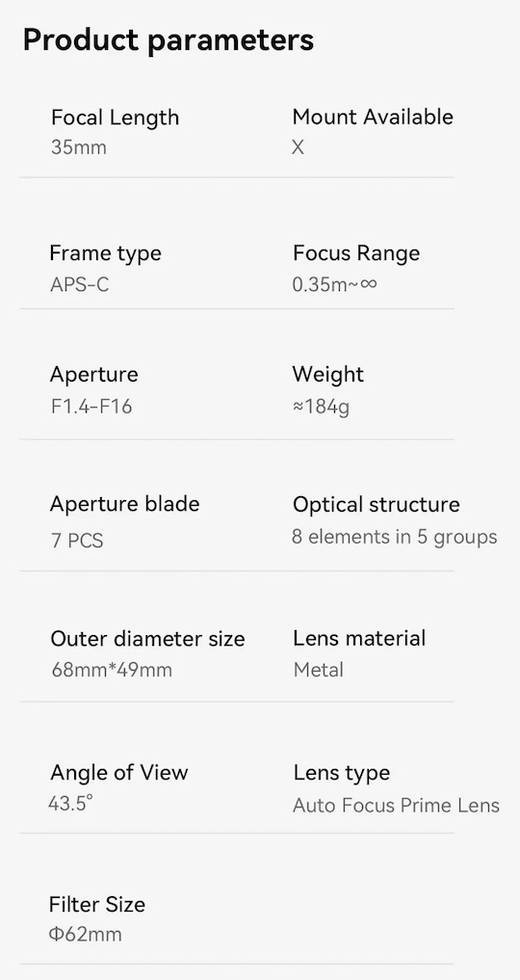This screenshot has width=520, height=980.
Task: Click the 0.35m~∞ focus range value
Action: click(334, 285)
